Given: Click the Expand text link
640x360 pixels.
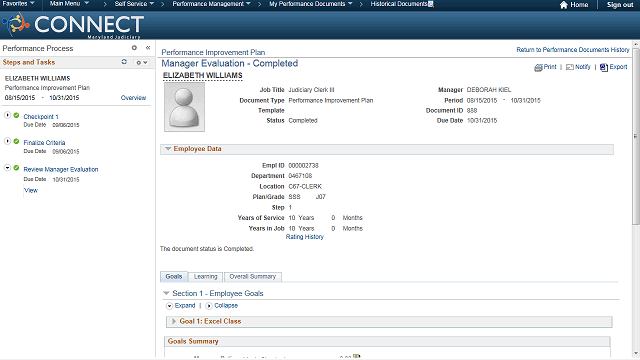Looking at the screenshot, I should [x=185, y=306].
